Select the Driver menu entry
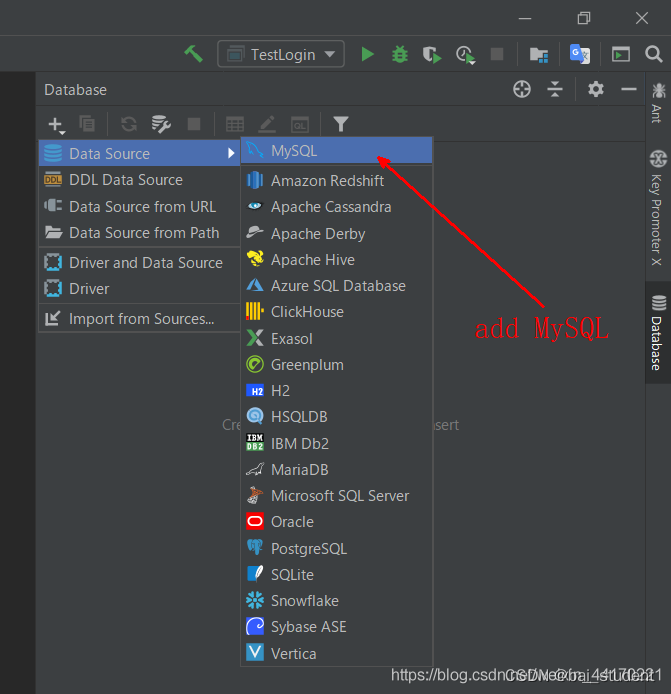Screen dimensions: 671x694 point(139,289)
